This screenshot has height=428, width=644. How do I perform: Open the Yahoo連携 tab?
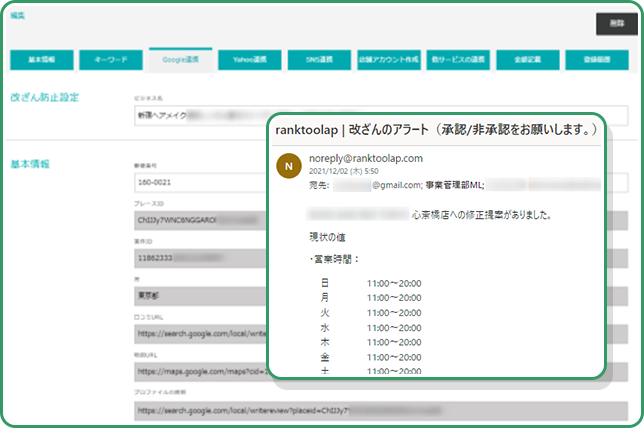click(250, 60)
